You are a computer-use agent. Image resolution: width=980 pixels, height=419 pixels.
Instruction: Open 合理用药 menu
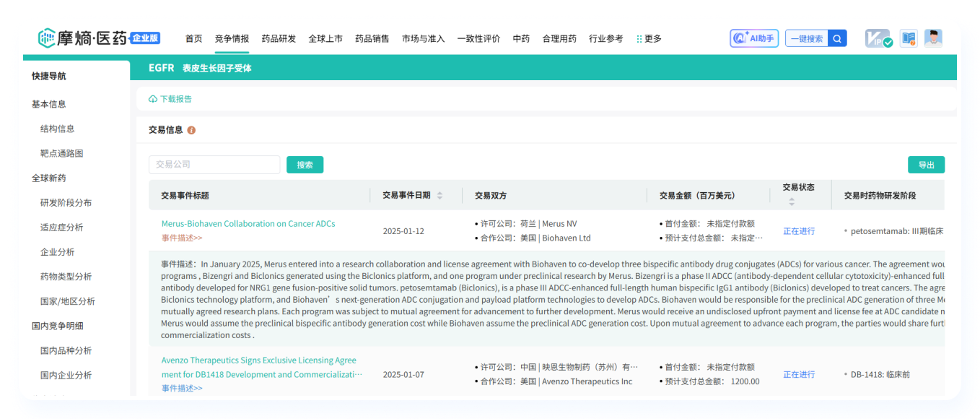click(x=559, y=39)
